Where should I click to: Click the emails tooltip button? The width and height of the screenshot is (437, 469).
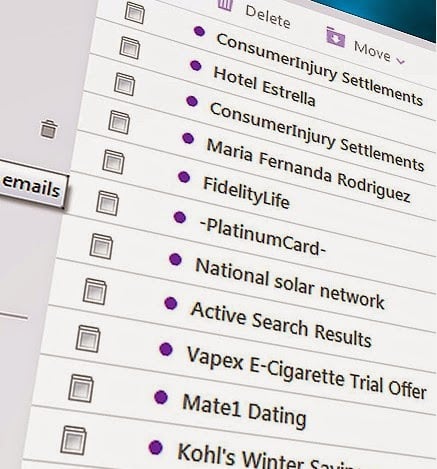tap(31, 185)
